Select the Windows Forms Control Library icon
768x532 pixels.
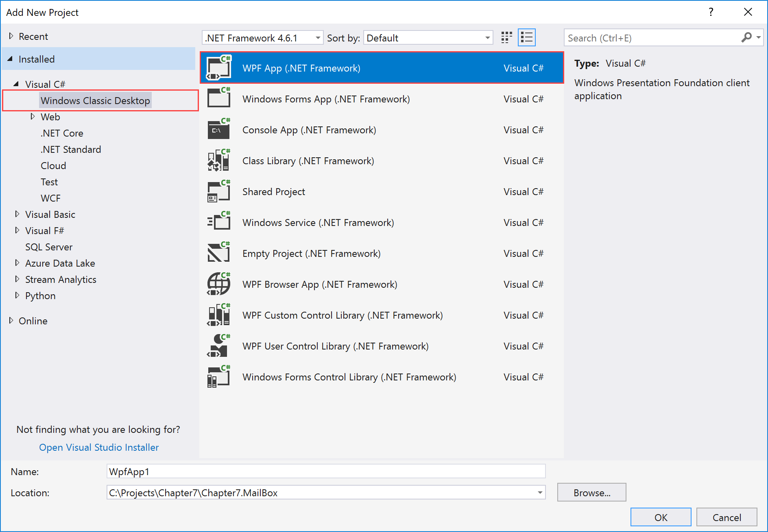click(x=219, y=377)
